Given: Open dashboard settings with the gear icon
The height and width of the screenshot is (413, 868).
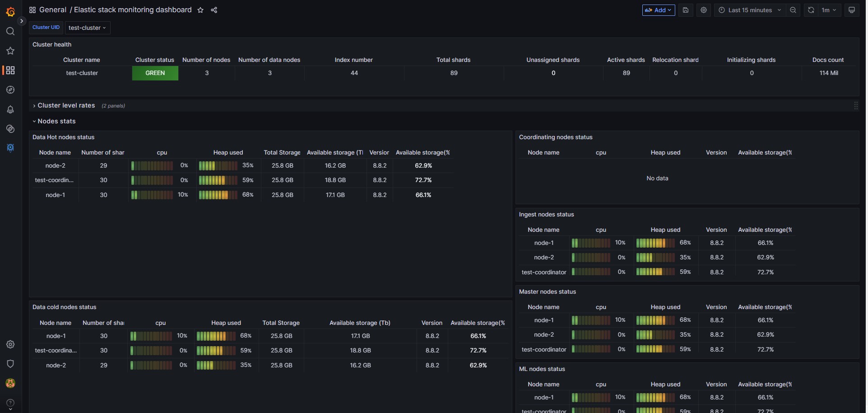Looking at the screenshot, I should click(x=703, y=10).
